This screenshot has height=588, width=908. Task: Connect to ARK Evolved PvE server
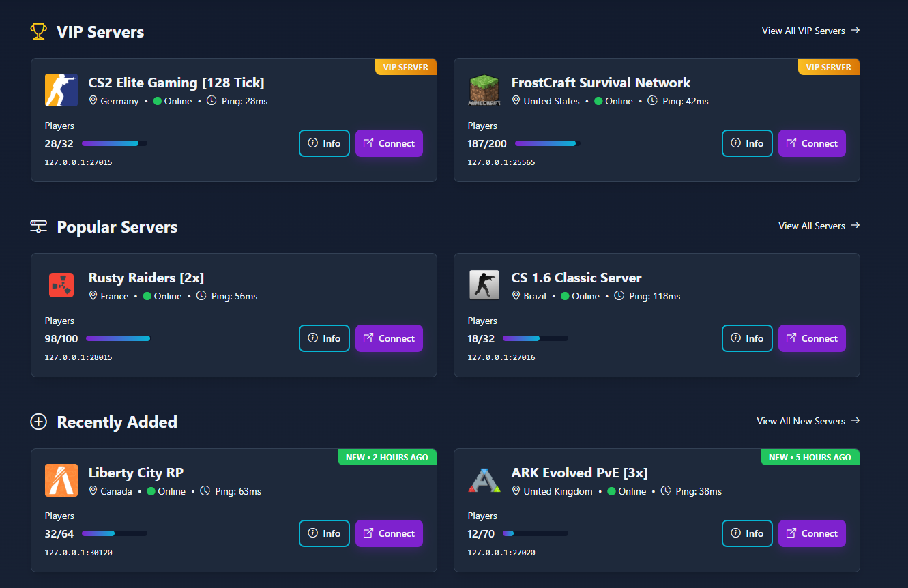click(x=812, y=533)
